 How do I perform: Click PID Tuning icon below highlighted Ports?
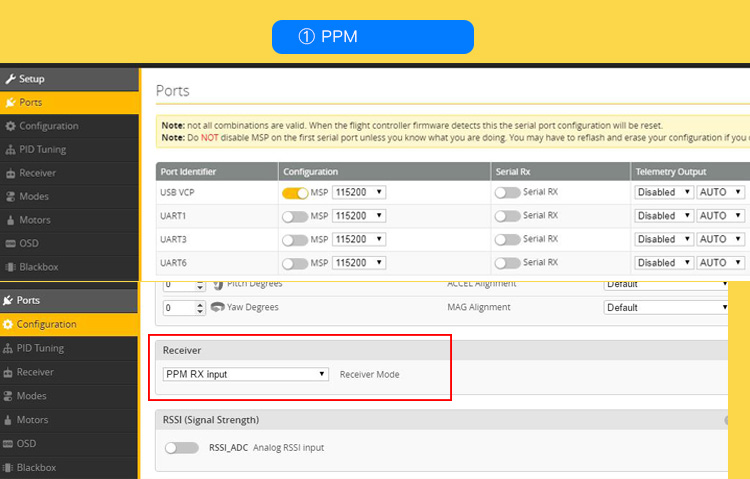coord(10,349)
